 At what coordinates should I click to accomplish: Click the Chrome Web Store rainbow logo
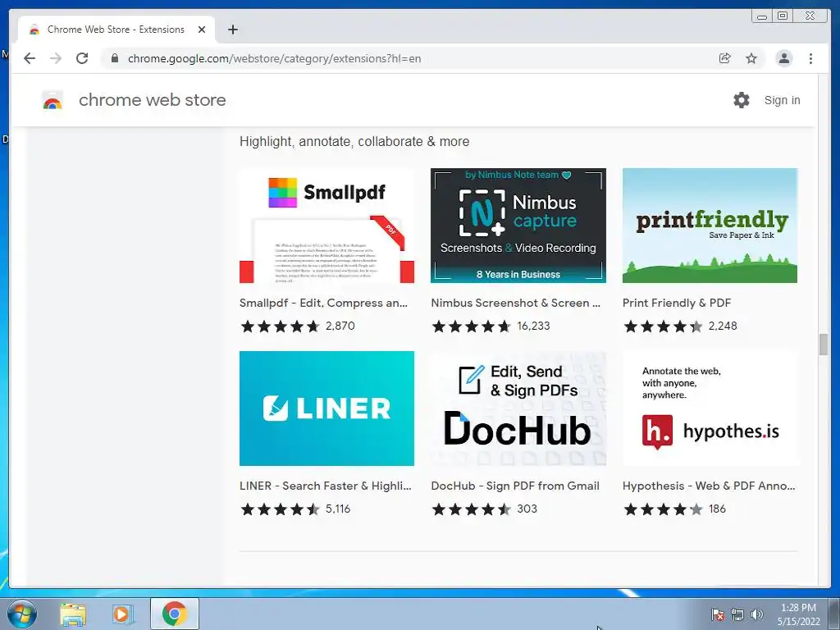(52, 100)
